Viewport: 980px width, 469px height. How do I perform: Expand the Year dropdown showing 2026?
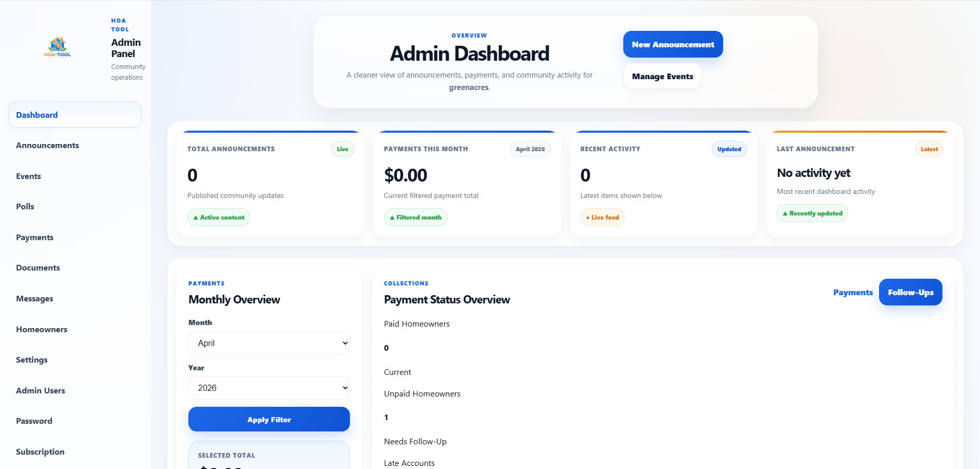click(x=269, y=388)
